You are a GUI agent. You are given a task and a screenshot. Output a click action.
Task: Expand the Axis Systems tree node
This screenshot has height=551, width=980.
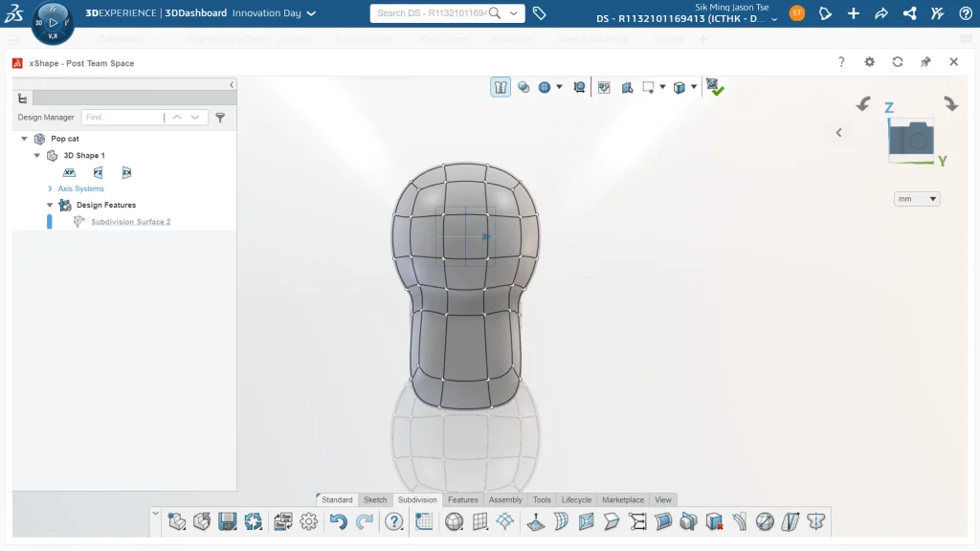(x=50, y=188)
